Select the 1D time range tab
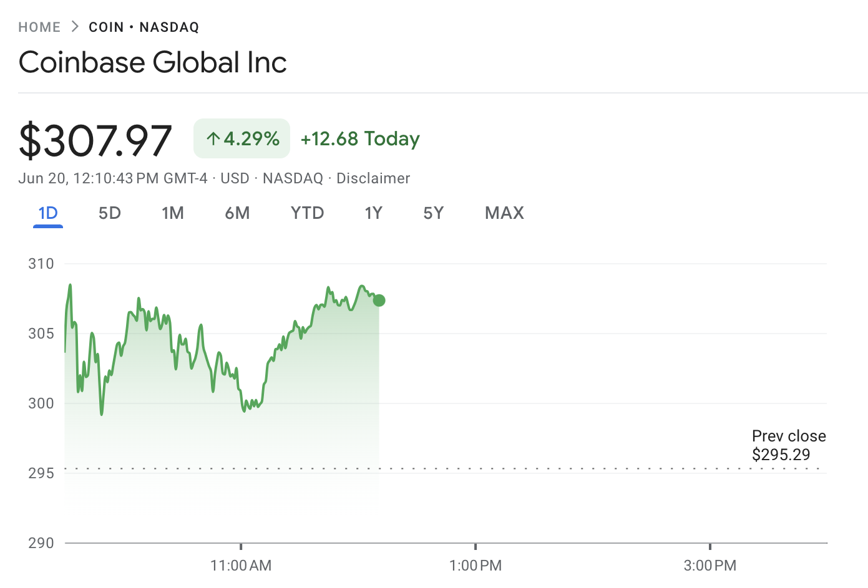868x588 pixels. coord(48,213)
